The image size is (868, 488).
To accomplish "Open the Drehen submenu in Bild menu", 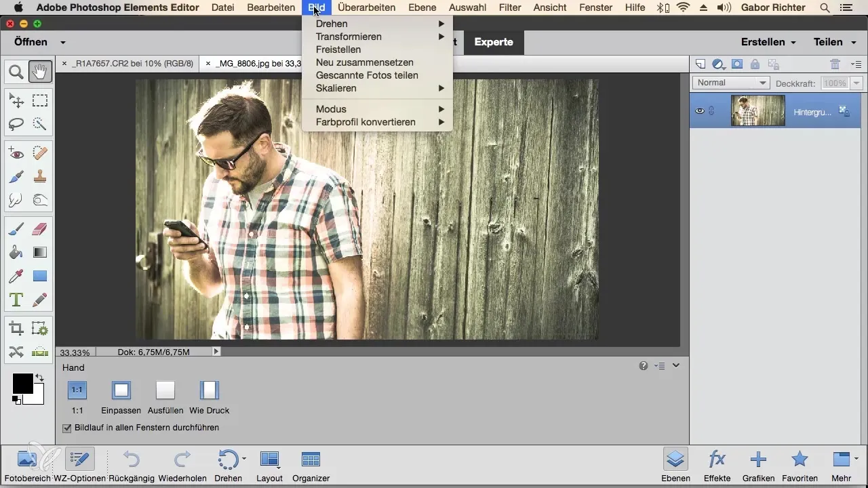I will (377, 24).
